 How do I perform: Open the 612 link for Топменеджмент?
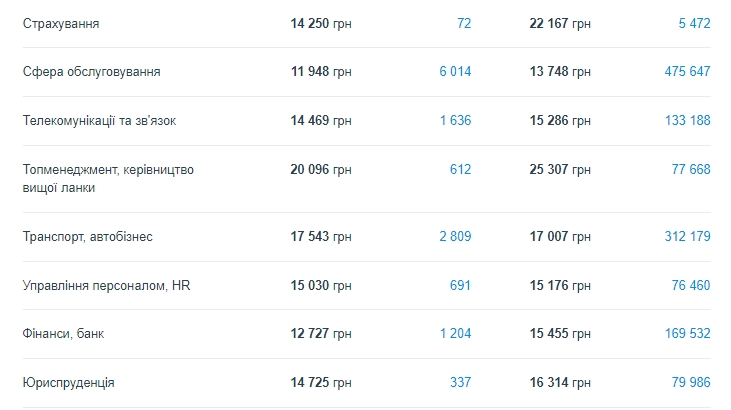[x=460, y=170]
